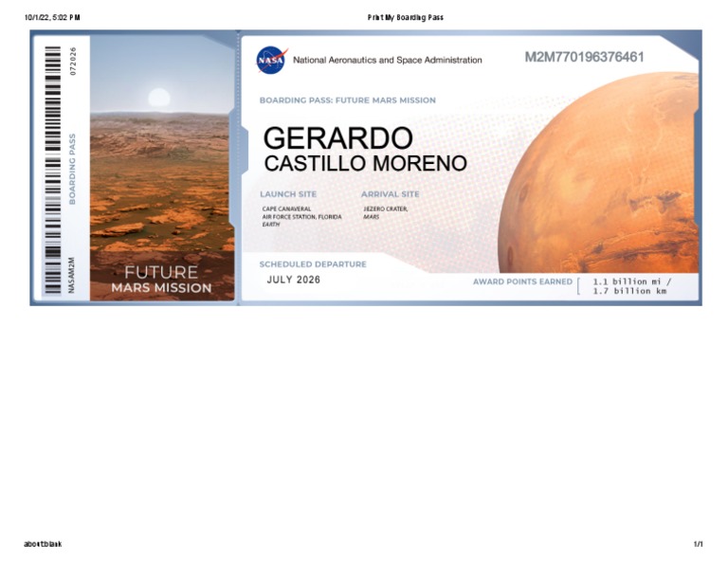Select the boarding pass code M2M770196376461

[584, 58]
